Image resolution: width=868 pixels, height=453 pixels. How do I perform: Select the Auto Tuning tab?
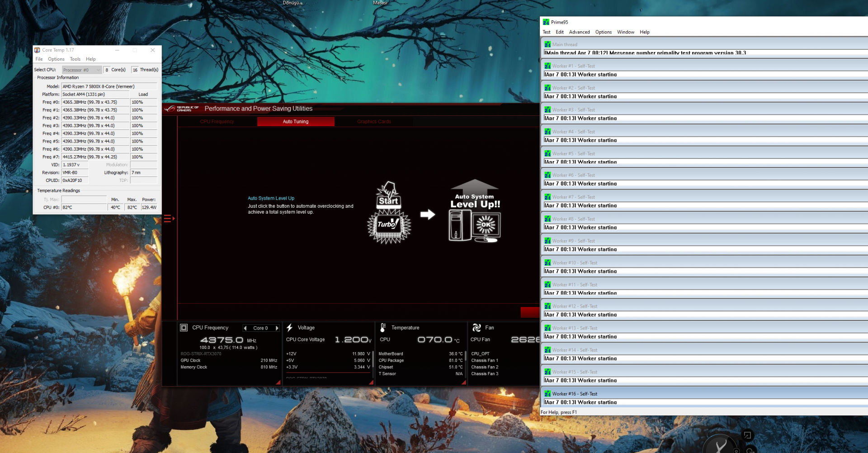296,122
